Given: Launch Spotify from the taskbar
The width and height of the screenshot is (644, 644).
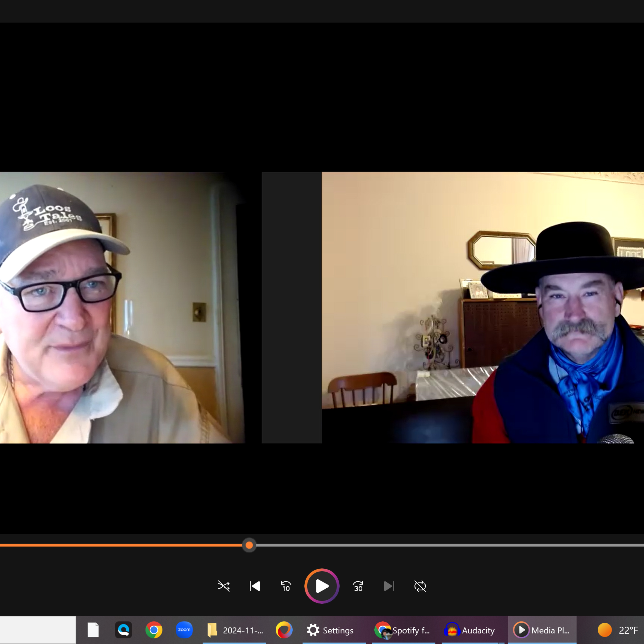Looking at the screenshot, I should [403, 630].
